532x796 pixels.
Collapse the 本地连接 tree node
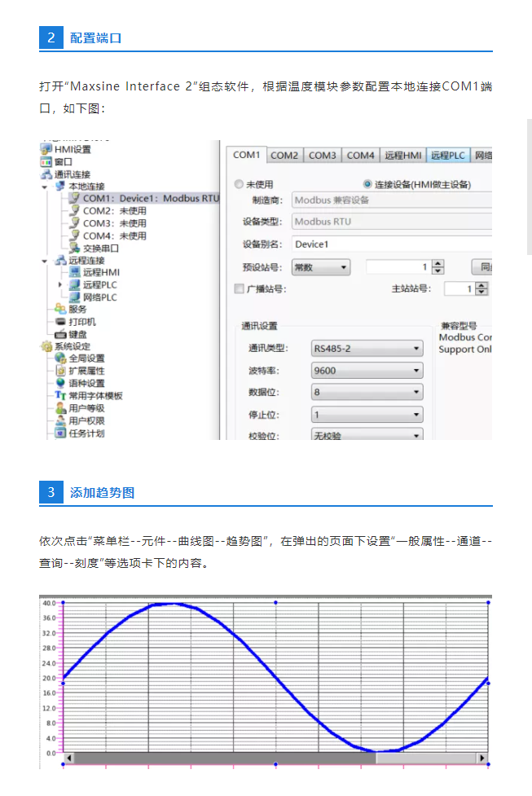[46, 187]
